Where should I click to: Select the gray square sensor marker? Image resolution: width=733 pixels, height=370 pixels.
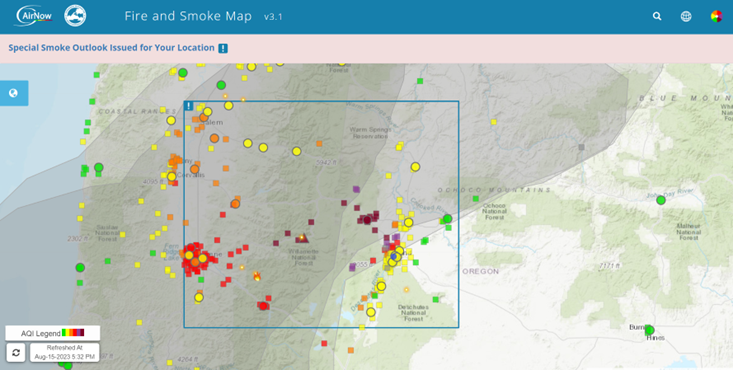pyautogui.click(x=582, y=147)
